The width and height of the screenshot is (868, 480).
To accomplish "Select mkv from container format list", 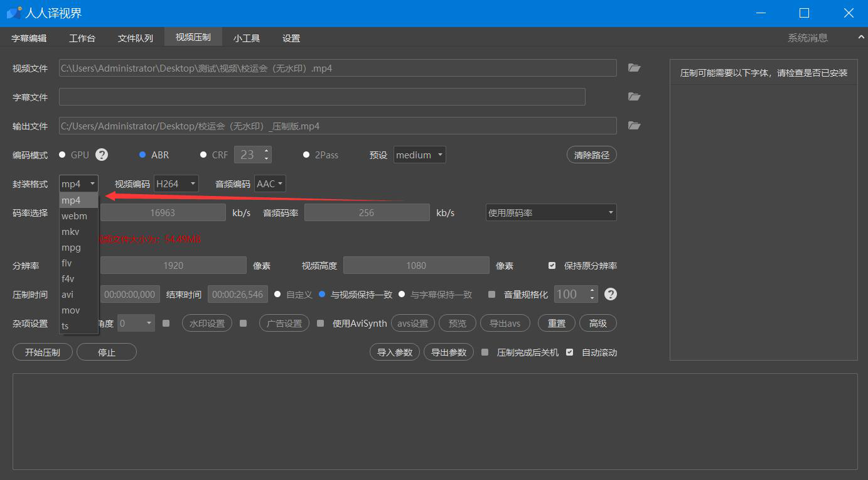I will pyautogui.click(x=70, y=232).
